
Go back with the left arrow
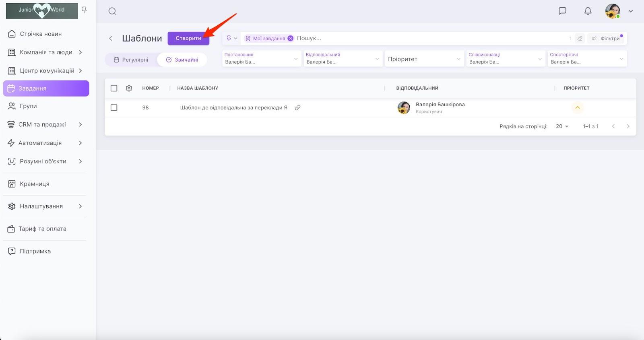111,38
